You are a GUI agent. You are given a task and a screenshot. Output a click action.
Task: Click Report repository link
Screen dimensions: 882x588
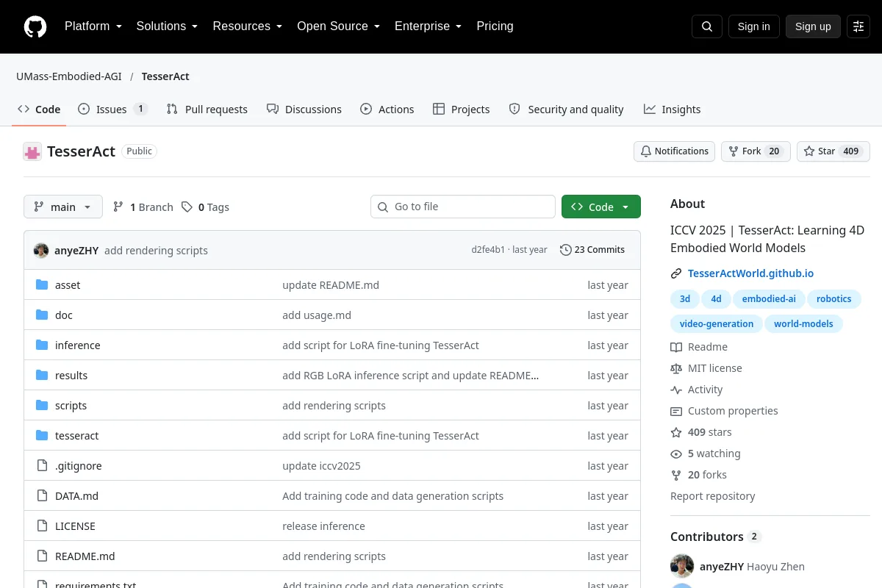[712, 496]
